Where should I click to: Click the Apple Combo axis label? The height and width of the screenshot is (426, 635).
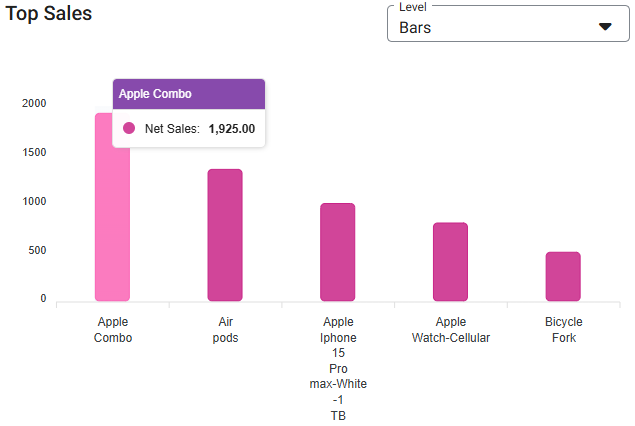coord(113,330)
